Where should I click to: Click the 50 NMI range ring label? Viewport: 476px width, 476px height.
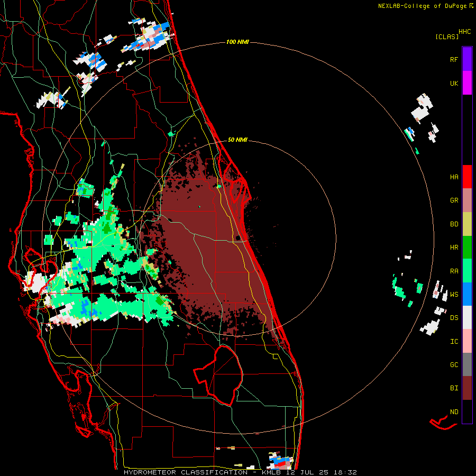237,140
